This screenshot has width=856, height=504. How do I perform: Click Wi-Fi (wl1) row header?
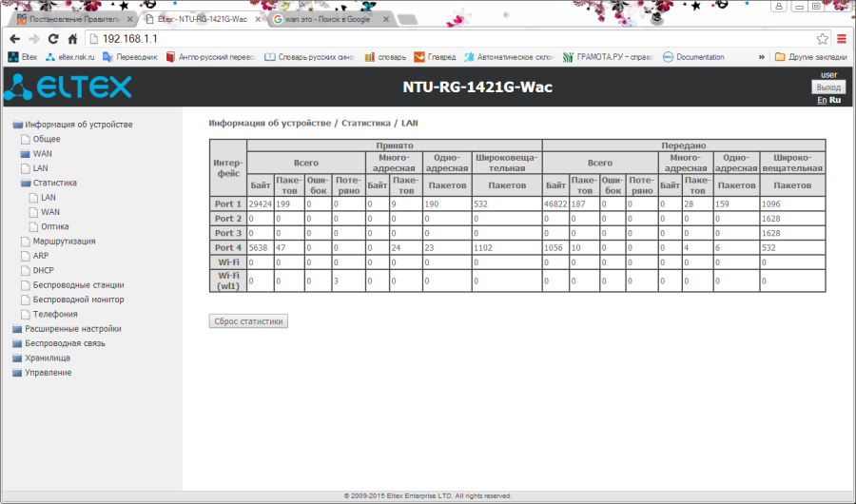[x=228, y=281]
